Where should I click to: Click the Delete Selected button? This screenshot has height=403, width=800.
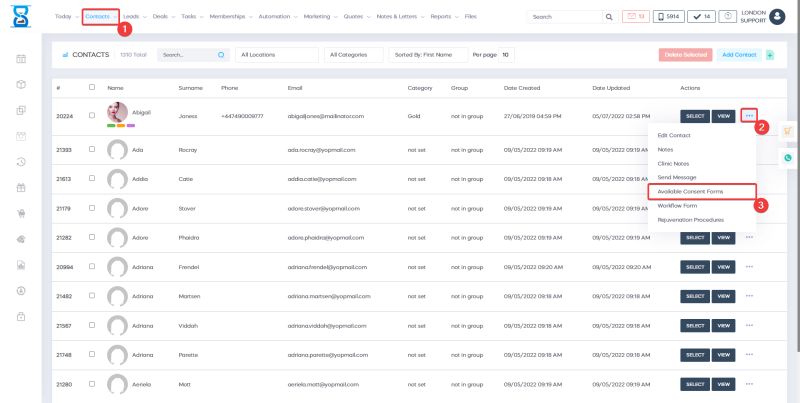click(685, 55)
